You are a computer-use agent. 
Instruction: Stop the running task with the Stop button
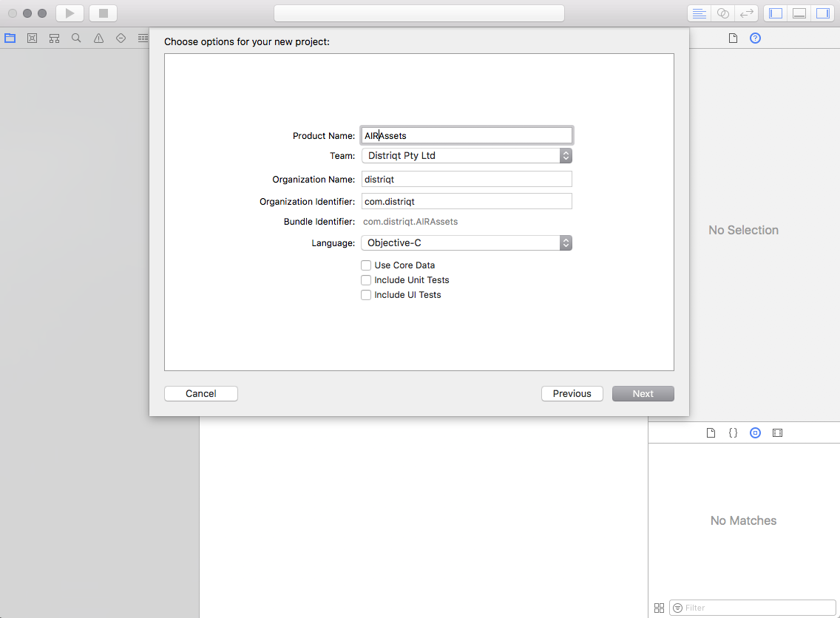tap(104, 13)
